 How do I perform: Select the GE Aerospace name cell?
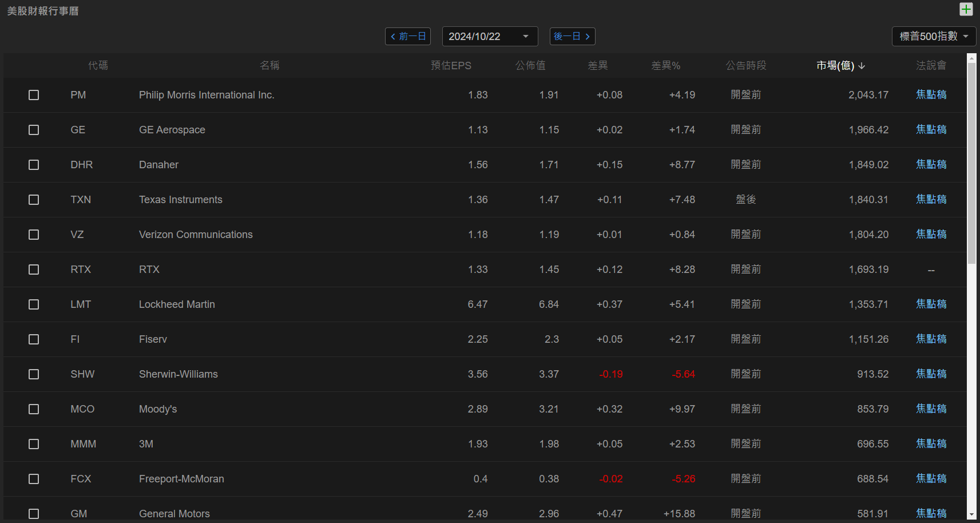click(x=172, y=130)
